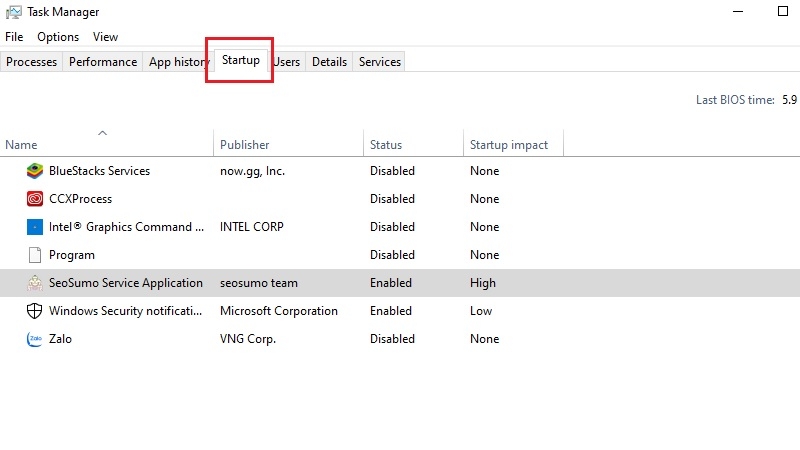Click the BlueStacks Services icon

[x=34, y=171]
